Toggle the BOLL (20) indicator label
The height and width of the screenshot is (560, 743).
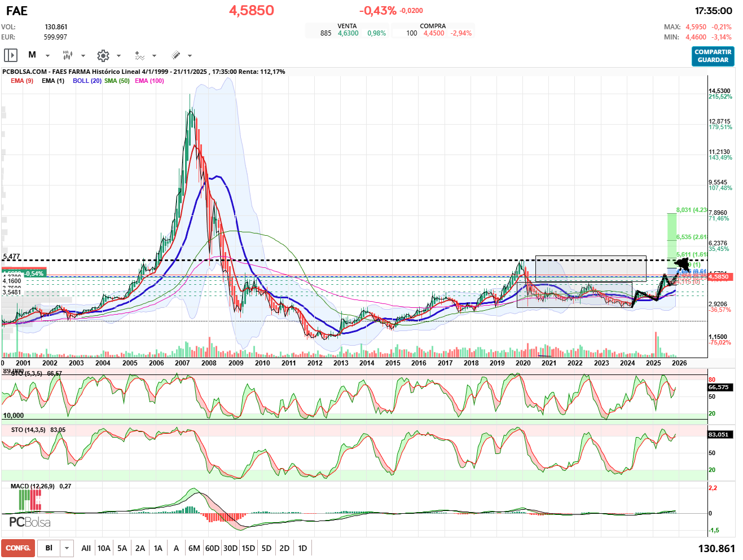coord(87,81)
